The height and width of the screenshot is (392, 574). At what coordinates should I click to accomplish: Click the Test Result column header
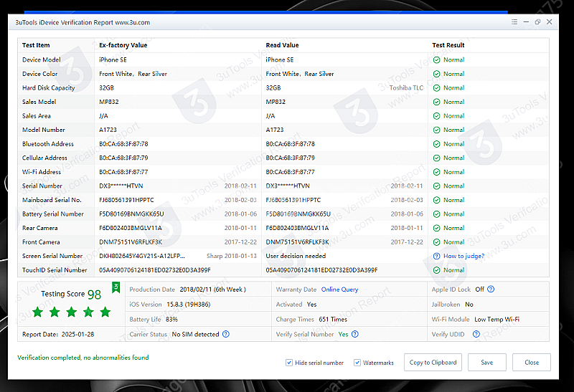coord(448,45)
